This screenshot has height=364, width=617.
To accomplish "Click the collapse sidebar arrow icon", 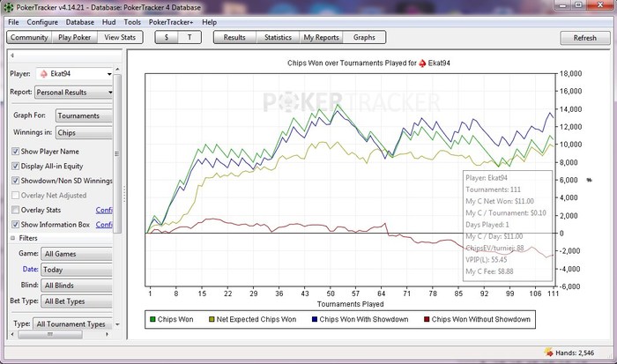I will point(12,56).
